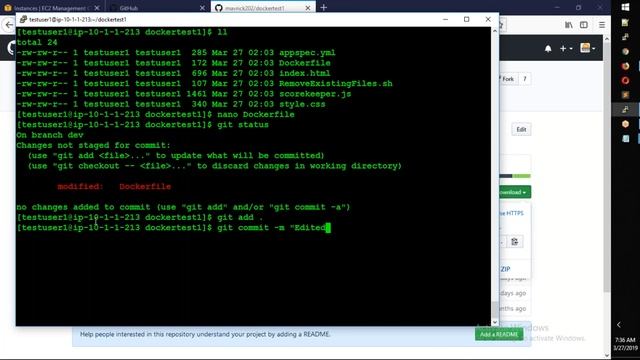Open GitHub notifications bell

click(x=548, y=49)
